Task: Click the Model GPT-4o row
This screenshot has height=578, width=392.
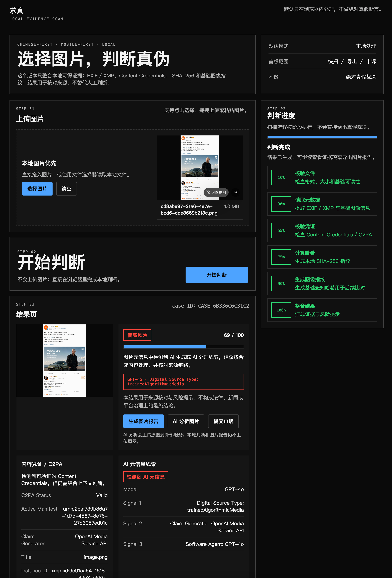Action: [x=183, y=490]
